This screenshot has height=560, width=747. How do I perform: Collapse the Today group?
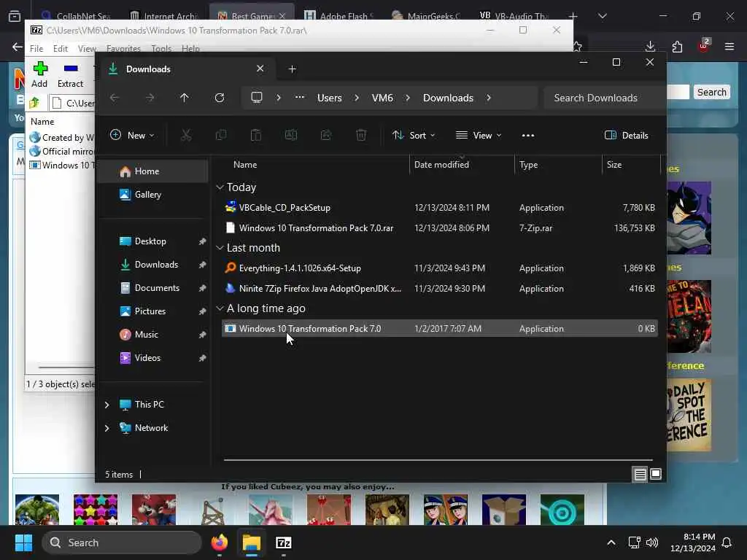[x=220, y=187]
